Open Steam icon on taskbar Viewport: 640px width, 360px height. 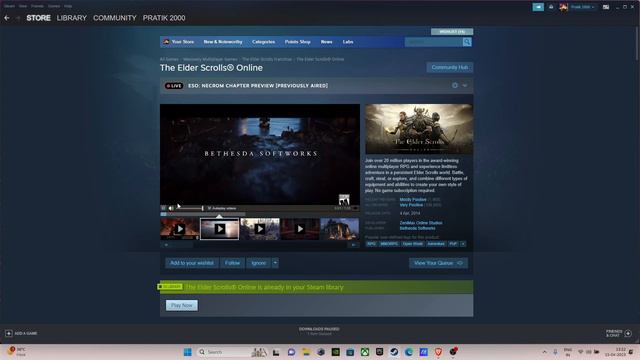(x=394, y=352)
